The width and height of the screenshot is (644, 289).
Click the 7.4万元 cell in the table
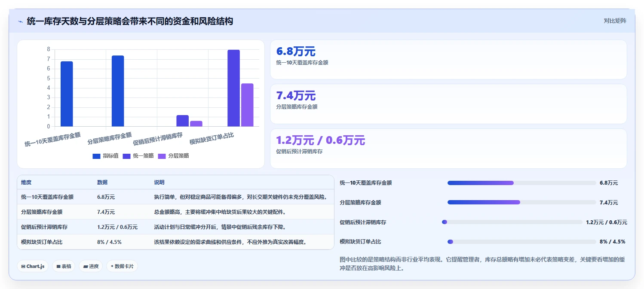[x=106, y=212]
